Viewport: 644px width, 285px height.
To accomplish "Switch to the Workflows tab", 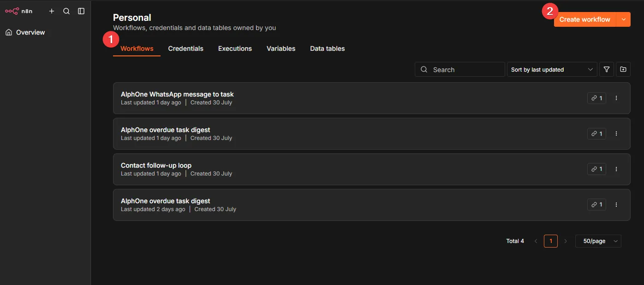I will [137, 49].
